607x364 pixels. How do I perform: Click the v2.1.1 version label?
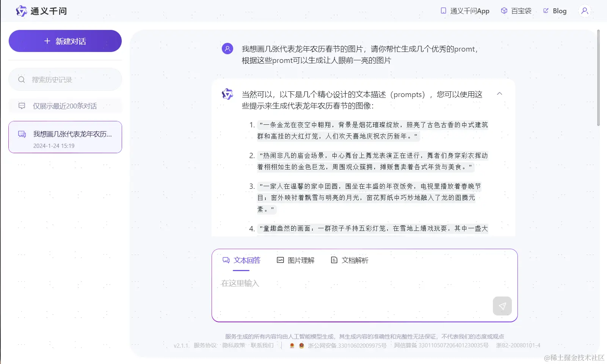coord(181,345)
